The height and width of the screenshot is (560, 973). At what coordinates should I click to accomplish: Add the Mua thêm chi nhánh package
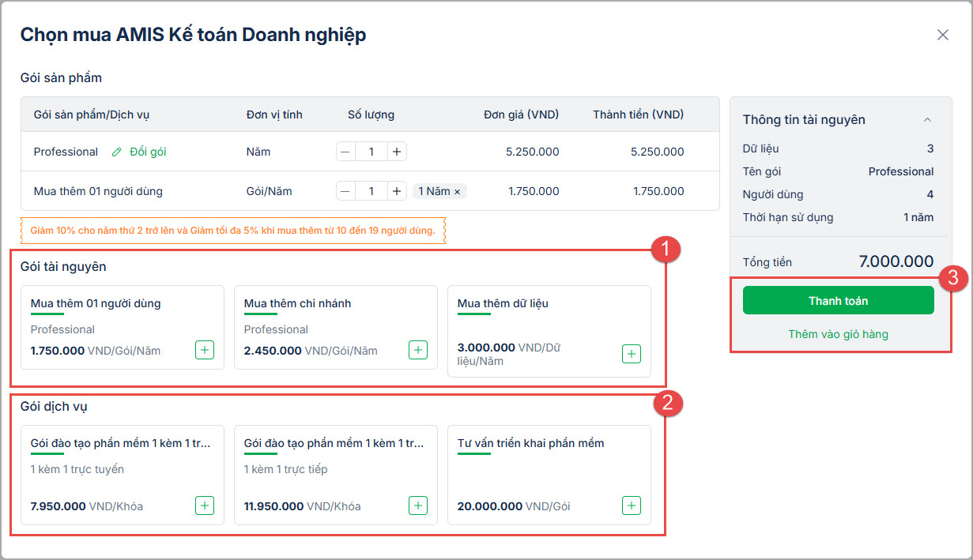coord(418,350)
